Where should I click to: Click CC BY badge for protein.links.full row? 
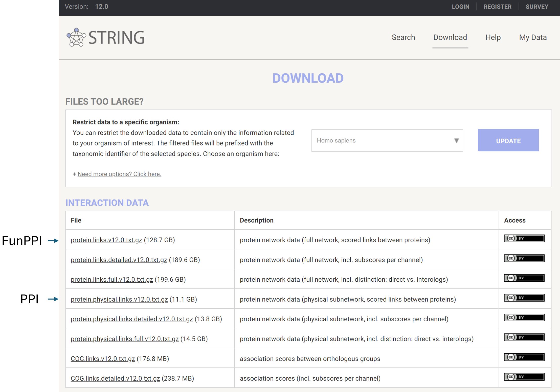(x=524, y=278)
